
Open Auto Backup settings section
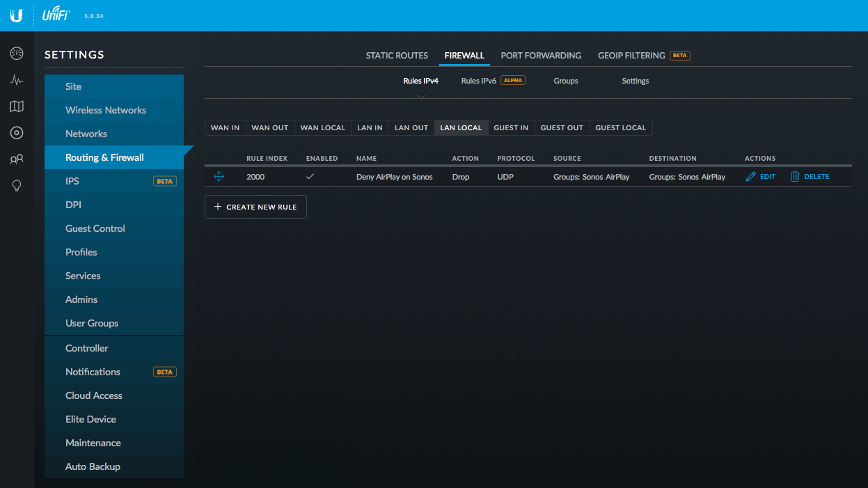[x=93, y=466]
